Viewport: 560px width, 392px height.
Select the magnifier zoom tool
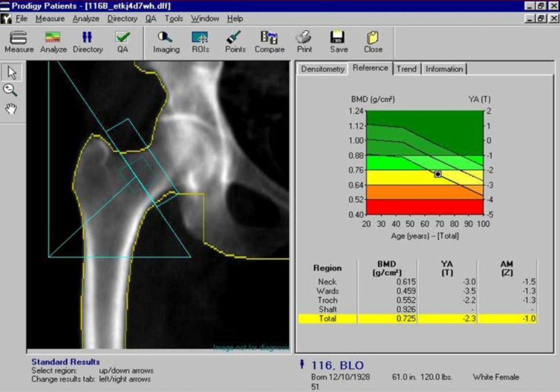tap(11, 90)
